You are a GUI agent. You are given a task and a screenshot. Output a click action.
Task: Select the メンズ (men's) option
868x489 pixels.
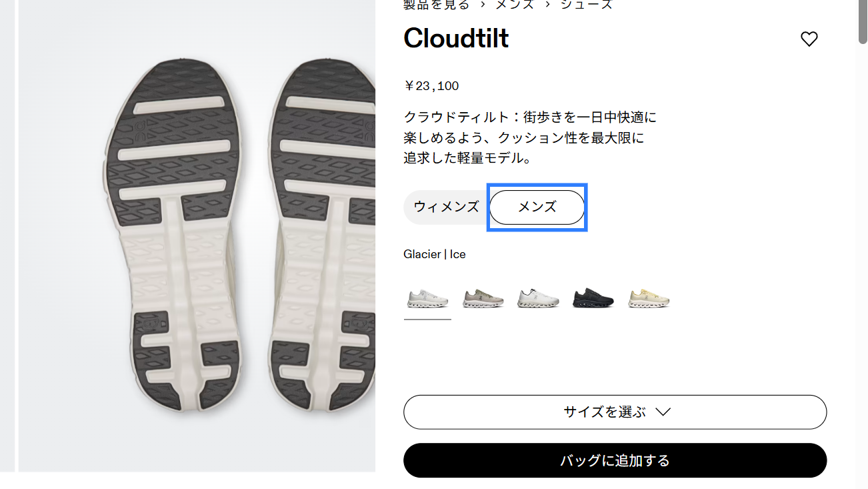click(537, 207)
